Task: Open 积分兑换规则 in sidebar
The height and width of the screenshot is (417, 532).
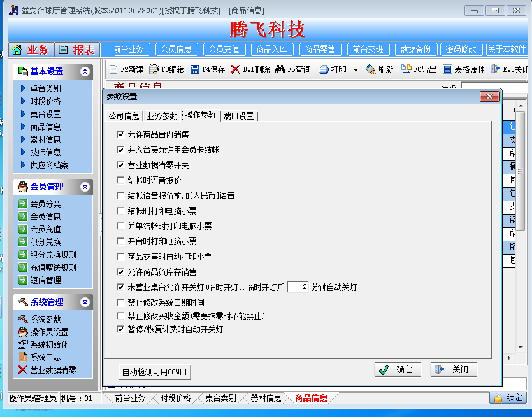Action: [53, 255]
